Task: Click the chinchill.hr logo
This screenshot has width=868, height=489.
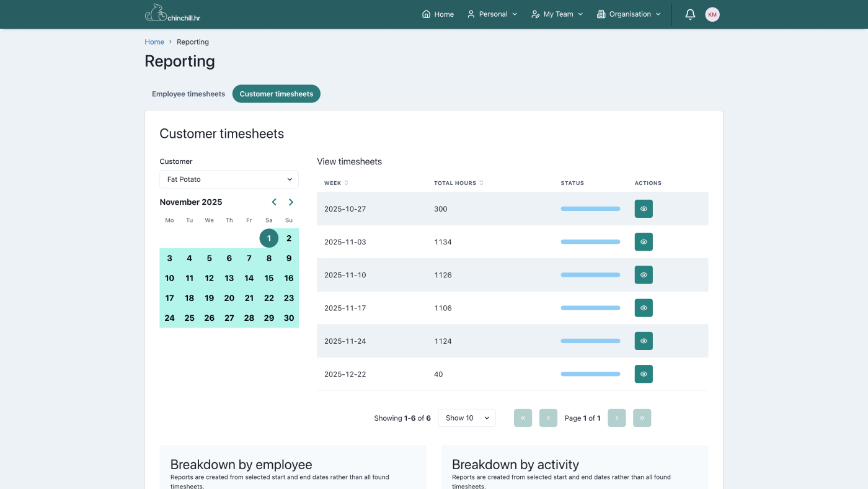Action: pos(172,14)
